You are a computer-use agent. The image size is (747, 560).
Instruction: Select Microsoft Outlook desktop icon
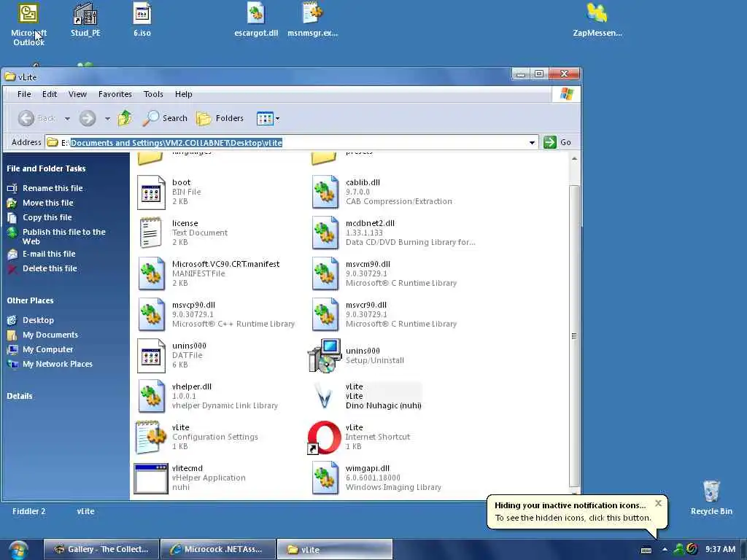[28, 24]
